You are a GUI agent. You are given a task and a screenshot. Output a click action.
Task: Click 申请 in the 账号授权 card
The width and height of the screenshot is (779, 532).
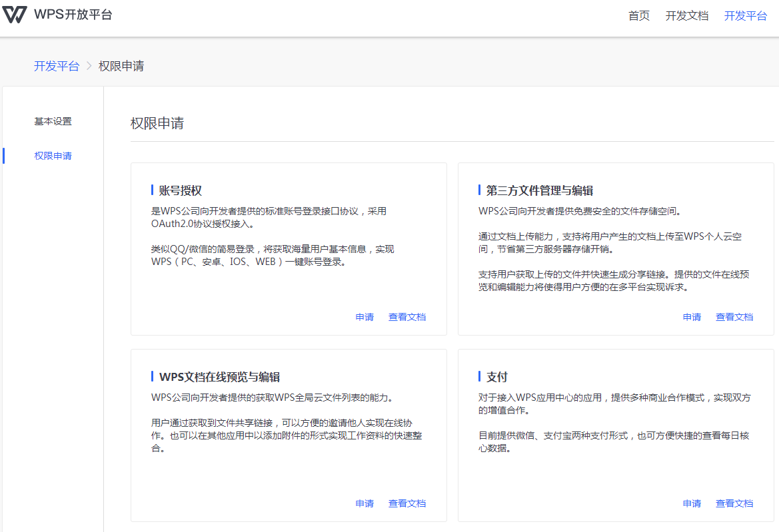coord(365,317)
